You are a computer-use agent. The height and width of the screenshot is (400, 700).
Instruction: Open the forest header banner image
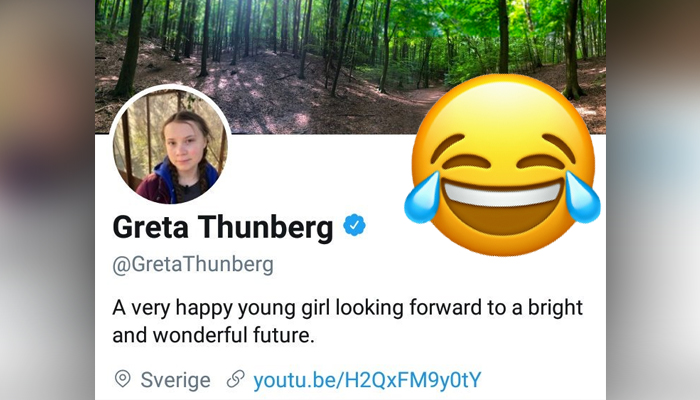[x=350, y=67]
